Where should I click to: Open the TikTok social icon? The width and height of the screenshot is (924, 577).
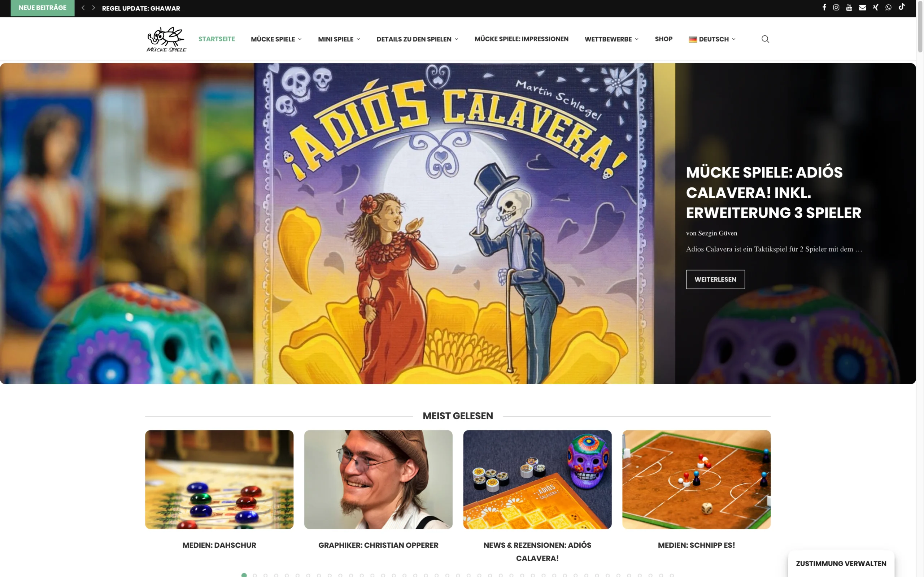click(x=902, y=7)
